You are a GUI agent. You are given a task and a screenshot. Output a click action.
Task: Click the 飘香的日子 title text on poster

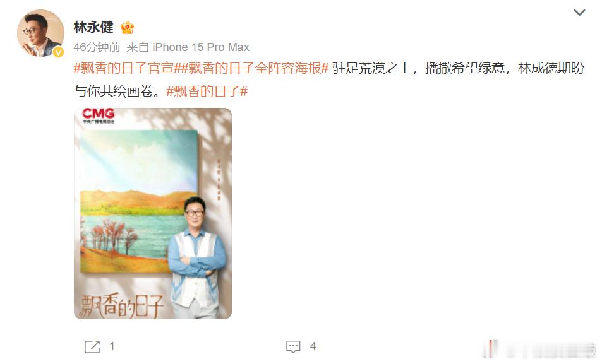121,307
